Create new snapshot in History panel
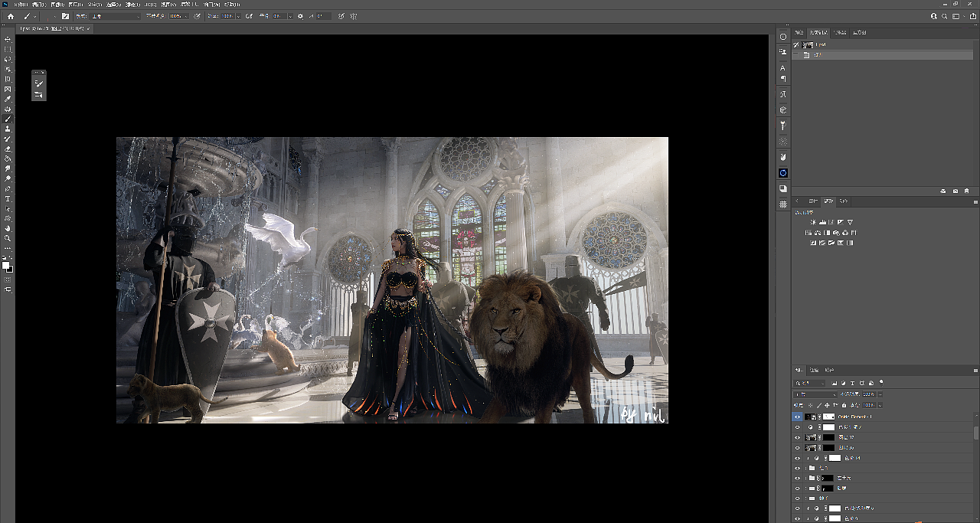 click(x=955, y=191)
